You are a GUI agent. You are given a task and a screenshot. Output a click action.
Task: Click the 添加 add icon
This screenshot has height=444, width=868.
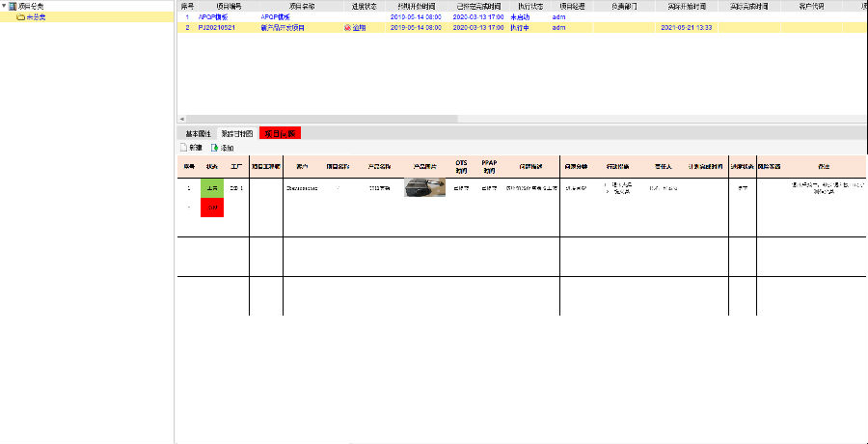pos(215,148)
